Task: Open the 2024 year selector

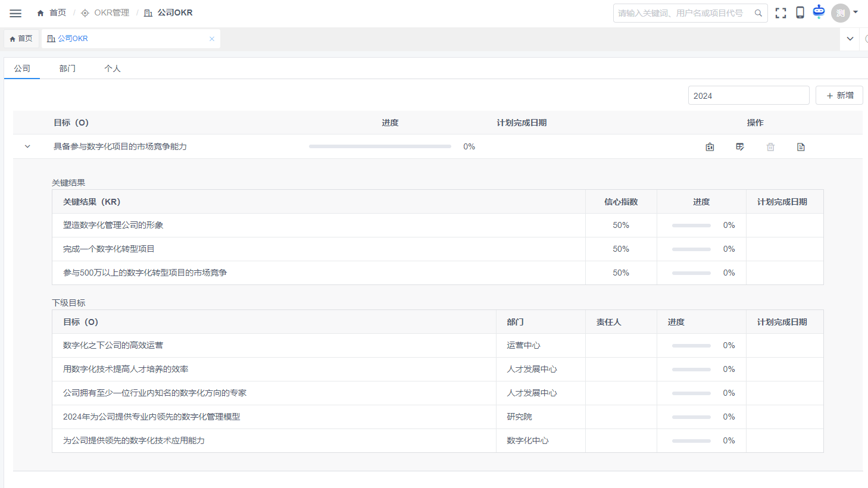Action: (x=748, y=96)
